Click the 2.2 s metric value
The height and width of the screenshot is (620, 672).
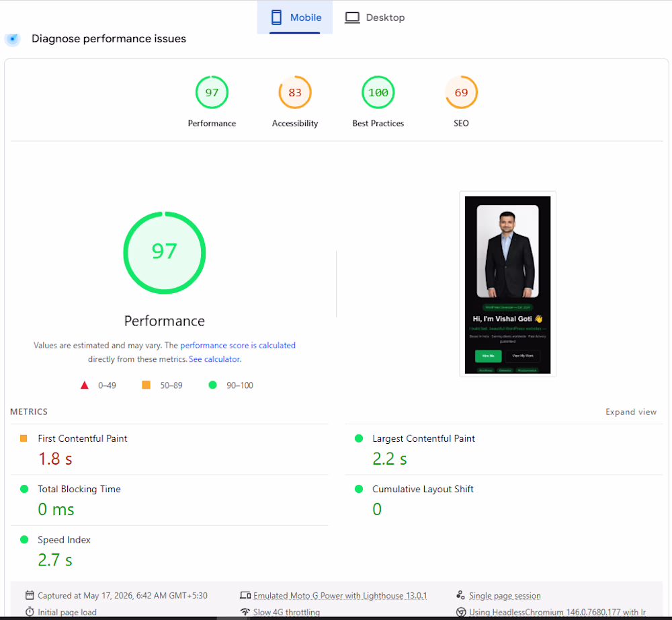click(390, 459)
